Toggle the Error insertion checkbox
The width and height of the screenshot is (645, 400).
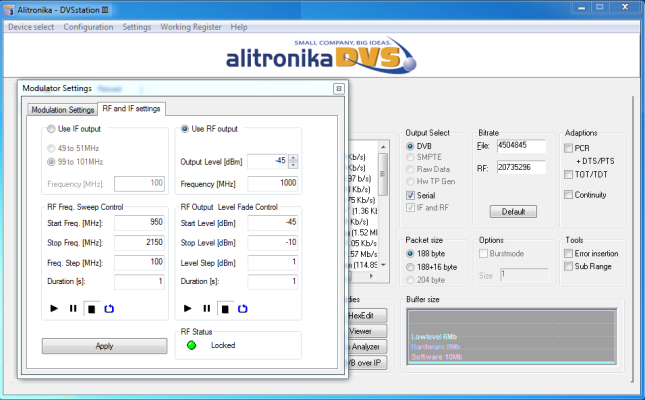[x=570, y=255]
